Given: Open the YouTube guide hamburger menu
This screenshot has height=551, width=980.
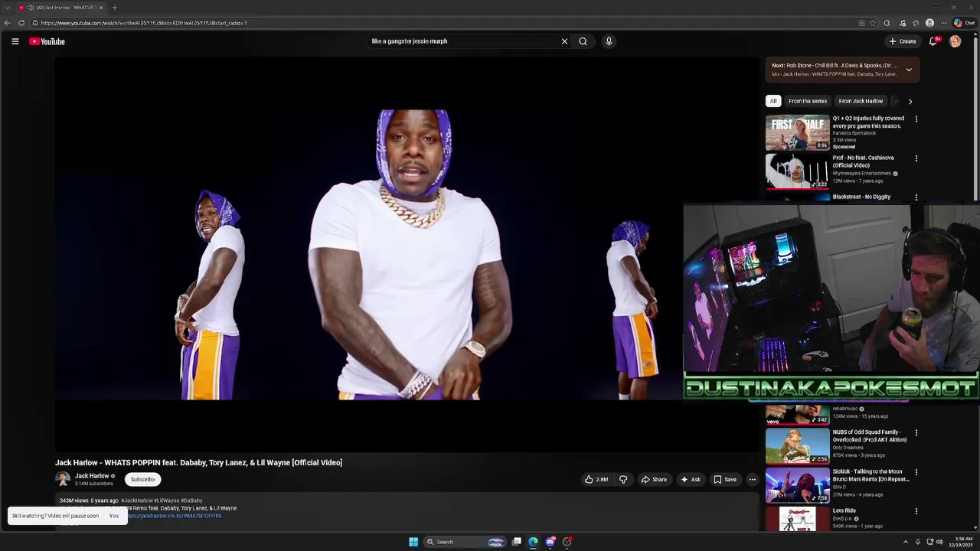Looking at the screenshot, I should pos(15,41).
